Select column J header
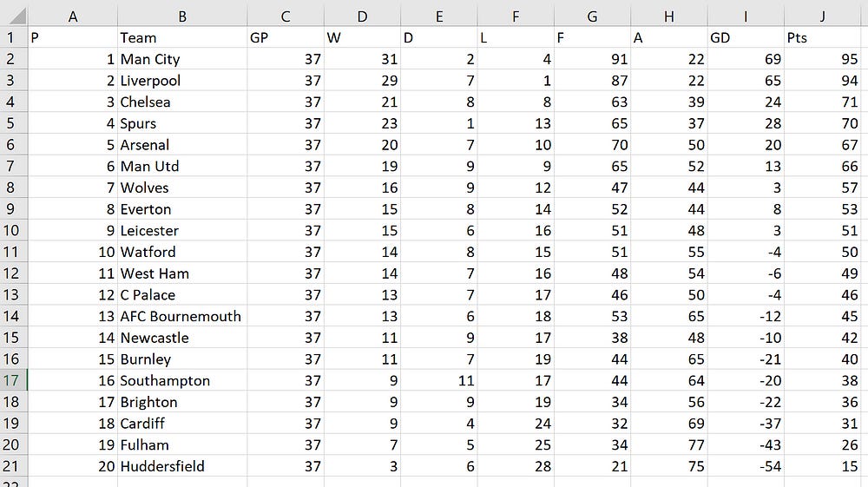 822,16
